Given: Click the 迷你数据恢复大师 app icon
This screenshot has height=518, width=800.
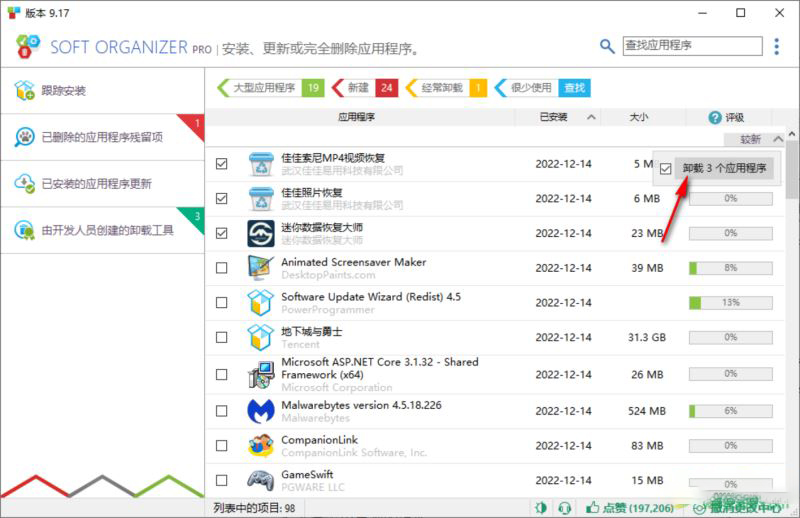Looking at the screenshot, I should [x=261, y=233].
